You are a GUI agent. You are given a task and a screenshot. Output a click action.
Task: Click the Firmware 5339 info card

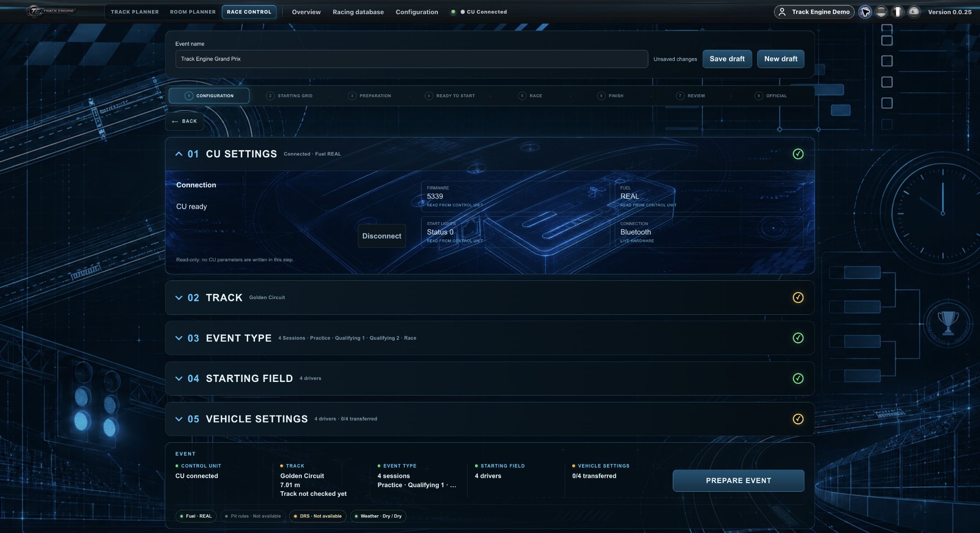point(515,196)
